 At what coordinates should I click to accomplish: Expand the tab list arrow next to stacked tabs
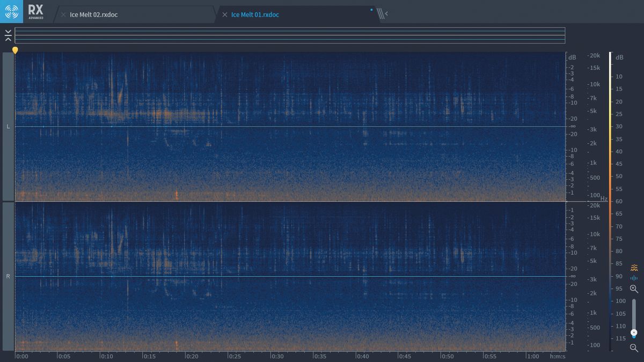(387, 13)
